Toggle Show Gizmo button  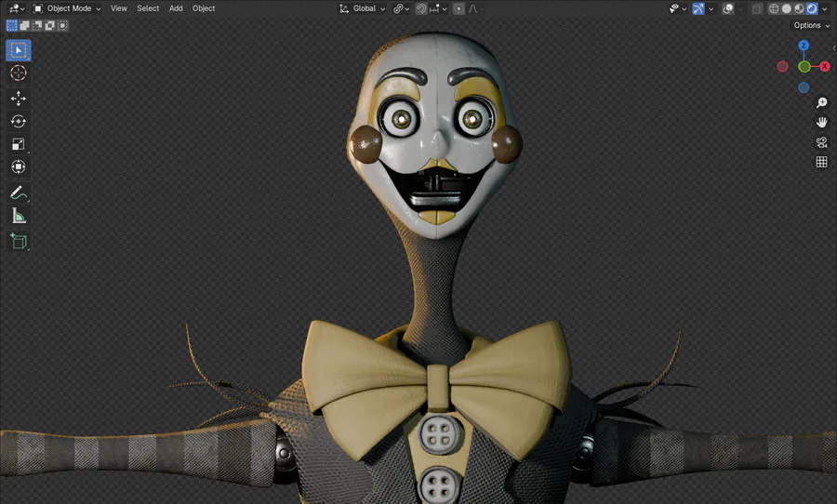[x=698, y=8]
